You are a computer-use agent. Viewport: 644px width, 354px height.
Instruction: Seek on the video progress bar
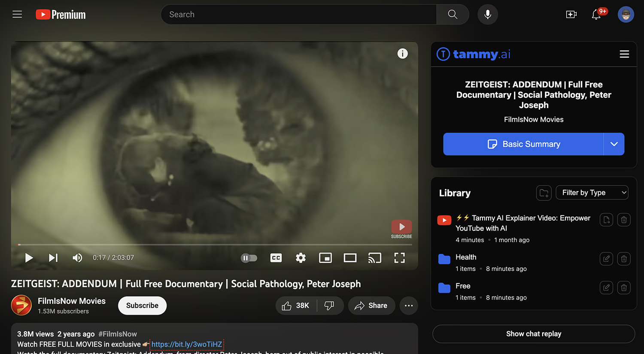(x=215, y=245)
